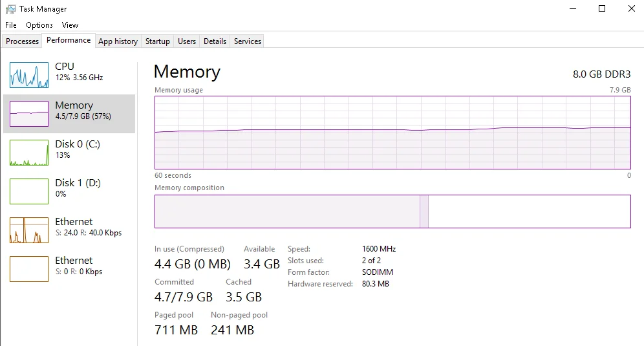This screenshot has width=644, height=346.
Task: Open the Disk 0 (C:) graph thumbnail
Action: click(29, 153)
